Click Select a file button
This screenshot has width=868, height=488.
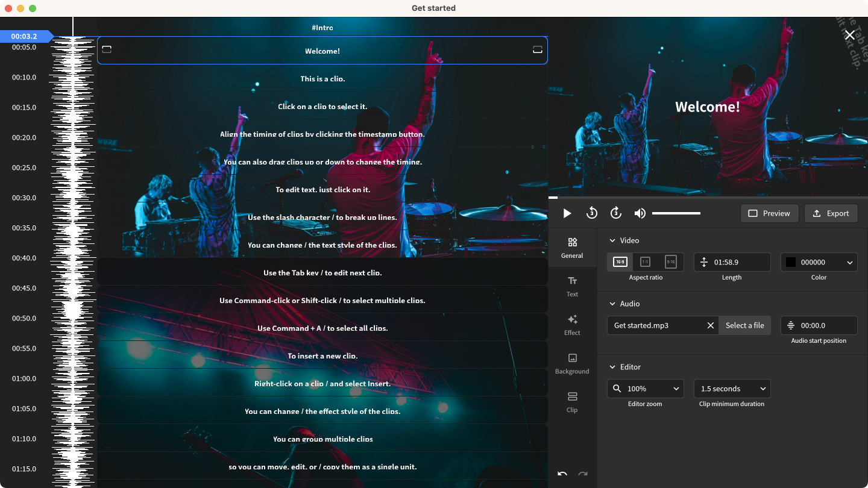click(744, 325)
